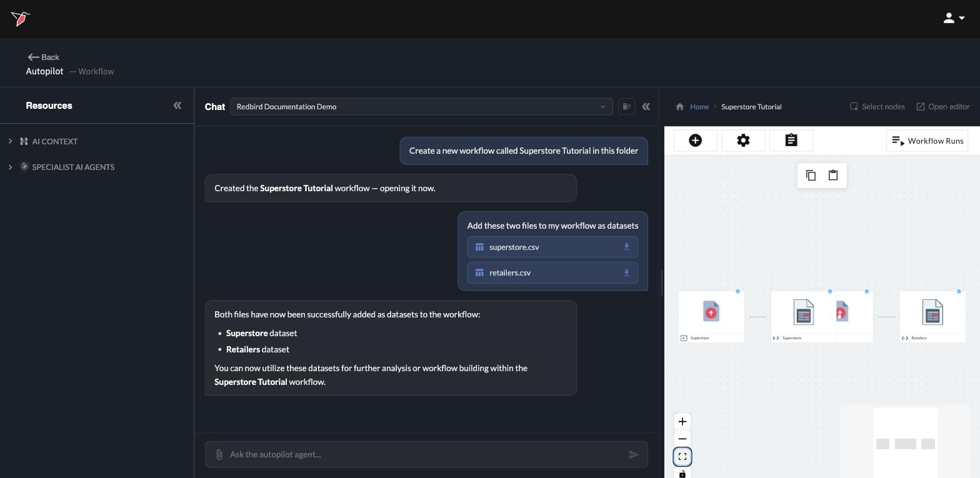Viewport: 980px width, 478px height.
Task: Fit the workflow to view
Action: [x=682, y=457]
